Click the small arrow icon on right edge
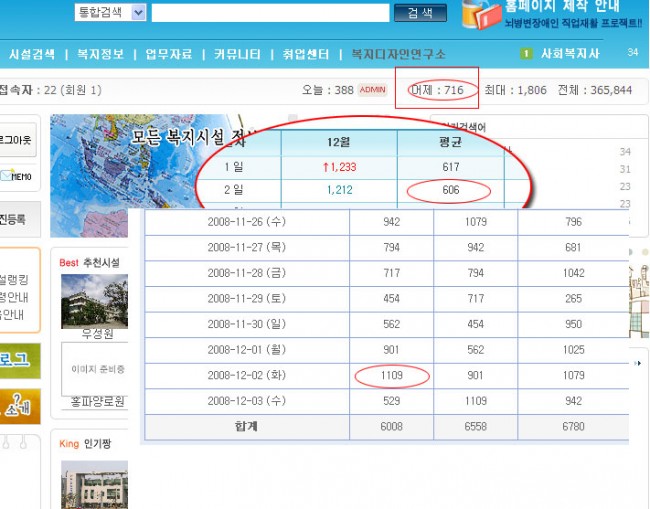Screen dimensions: 650x509 pyautogui.click(x=639, y=362)
